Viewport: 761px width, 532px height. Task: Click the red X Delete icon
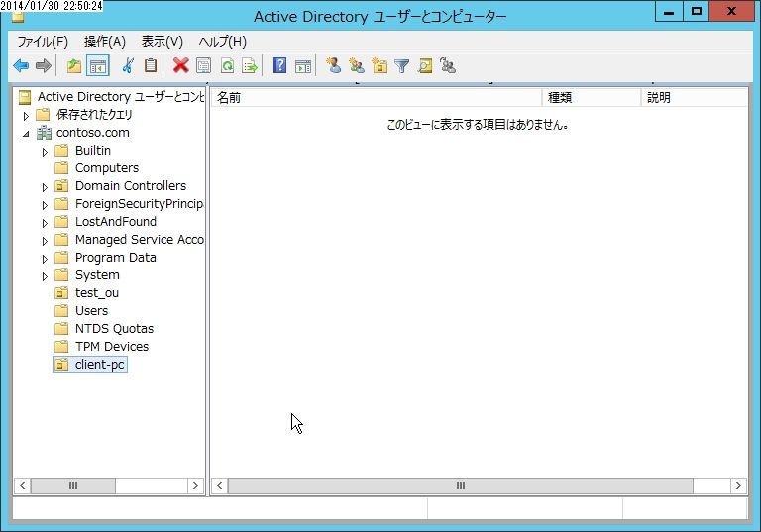[x=181, y=65]
